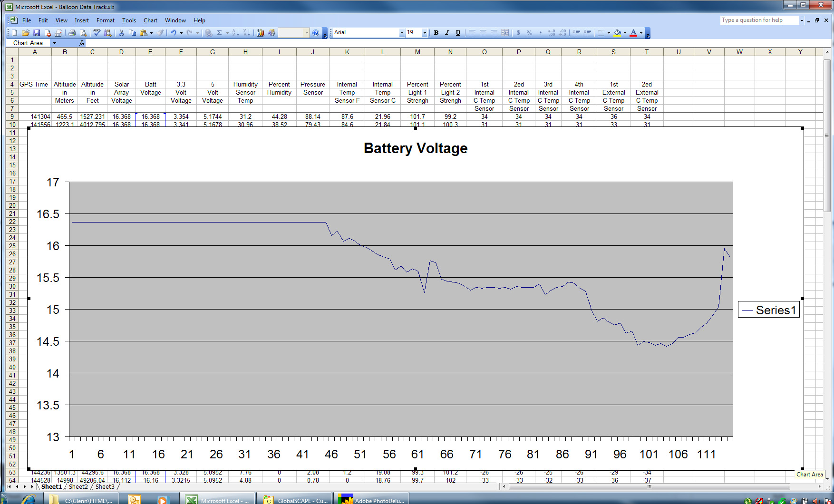834x504 pixels.
Task: Expand the Name Box dropdown arrow
Action: point(54,43)
